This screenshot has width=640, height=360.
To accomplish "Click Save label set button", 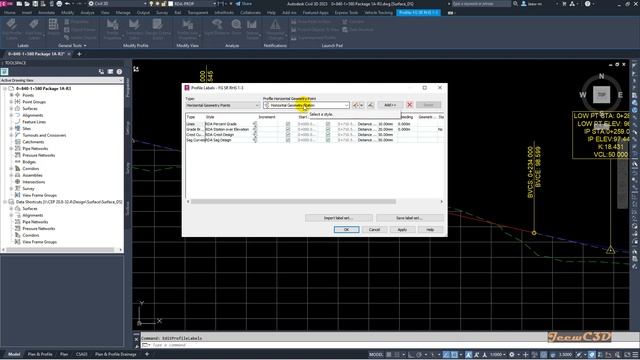I will (x=409, y=218).
